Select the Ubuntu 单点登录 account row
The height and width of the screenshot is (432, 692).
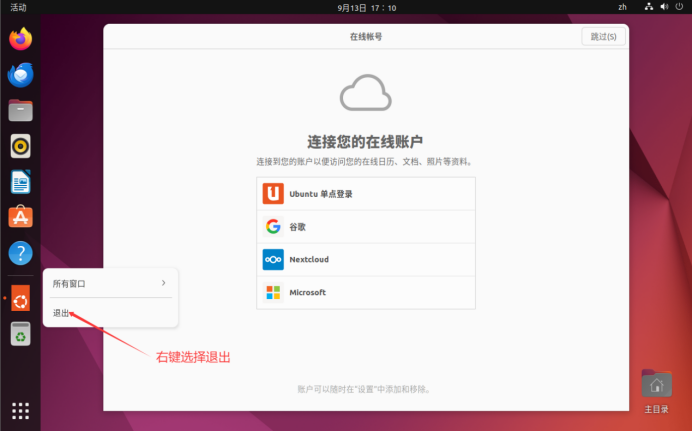366,194
